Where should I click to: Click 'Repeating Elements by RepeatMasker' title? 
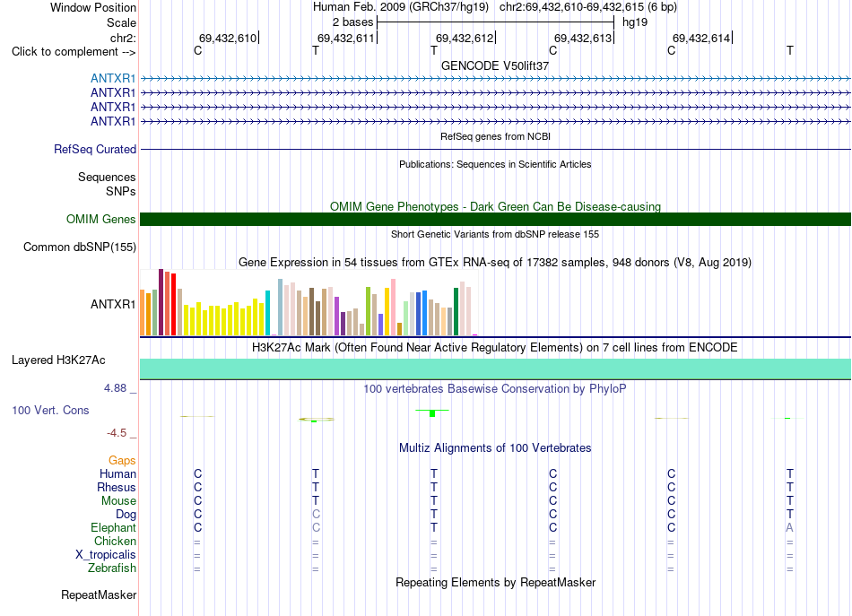pos(495,582)
